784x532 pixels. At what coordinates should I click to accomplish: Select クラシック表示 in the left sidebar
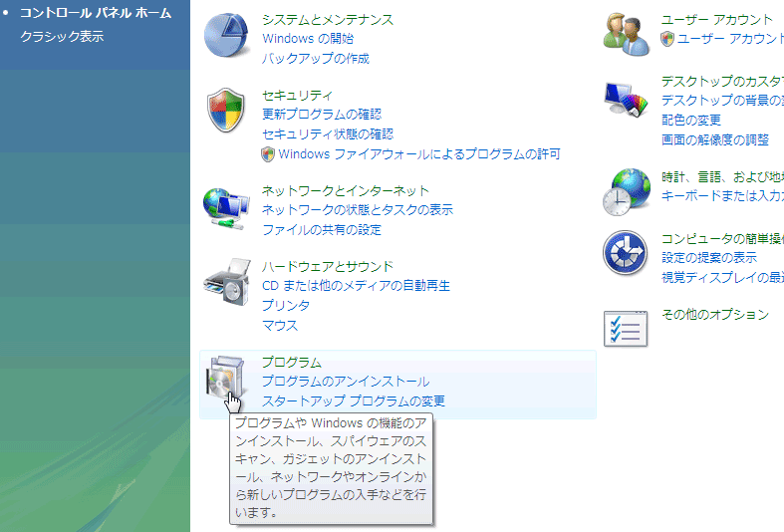click(x=62, y=37)
